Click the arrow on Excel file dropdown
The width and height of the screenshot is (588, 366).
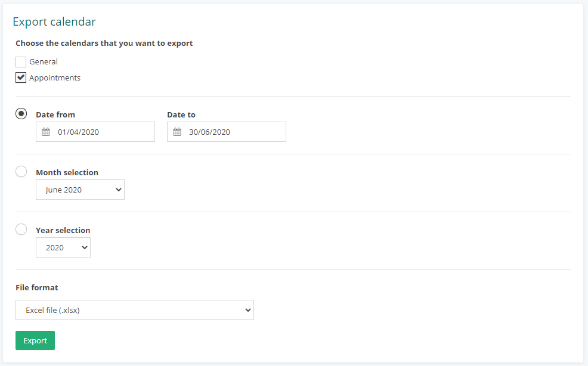pos(248,310)
